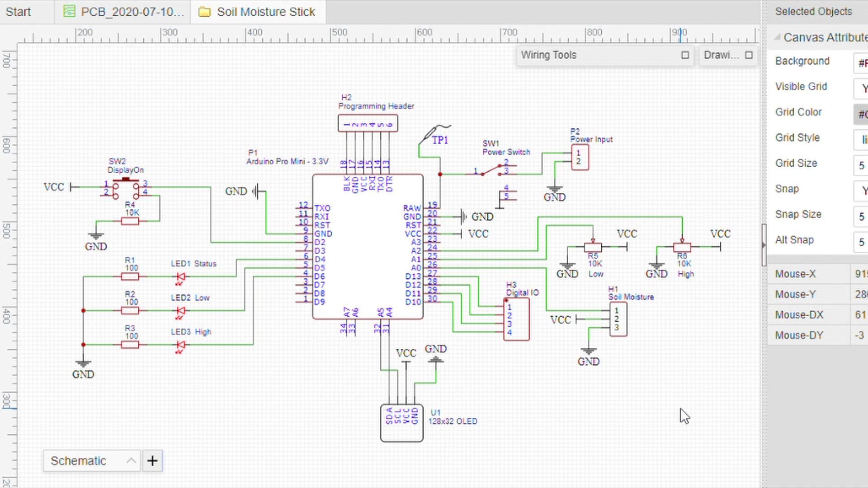This screenshot has height=488, width=868.
Task: Add a new sheet with the plus button
Action: click(152, 461)
